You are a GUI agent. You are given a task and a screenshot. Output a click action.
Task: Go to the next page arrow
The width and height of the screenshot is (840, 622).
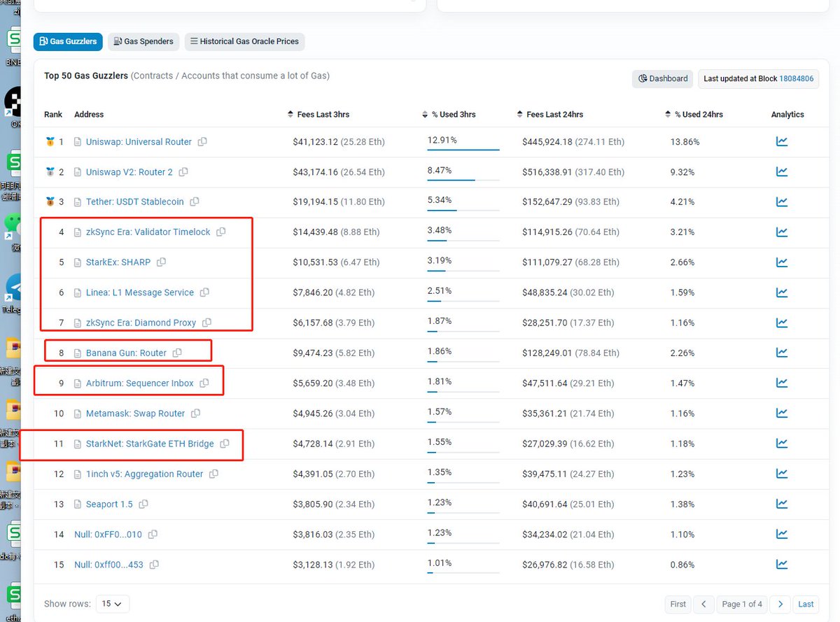coord(780,605)
